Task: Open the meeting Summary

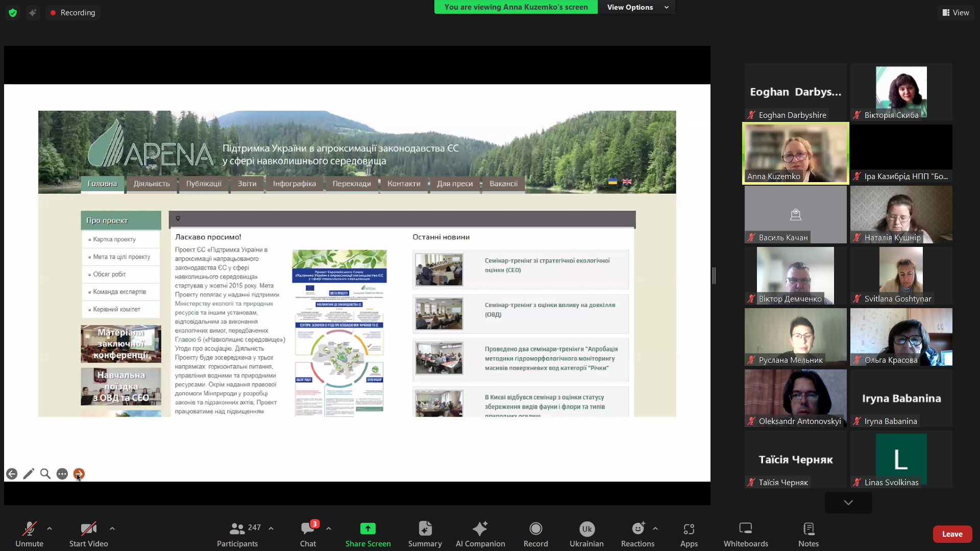Action: coord(425,534)
